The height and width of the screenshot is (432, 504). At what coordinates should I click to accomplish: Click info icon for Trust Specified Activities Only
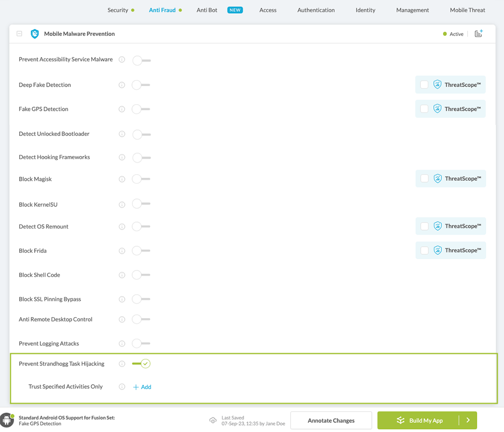tap(122, 387)
